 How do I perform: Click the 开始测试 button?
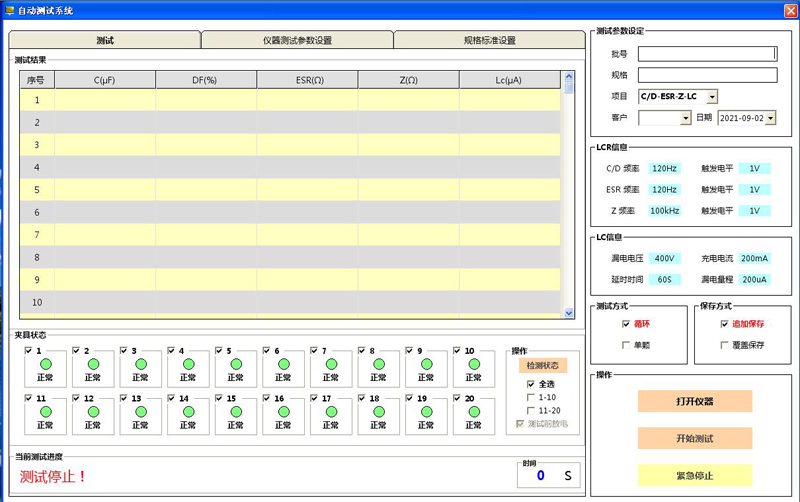point(694,438)
